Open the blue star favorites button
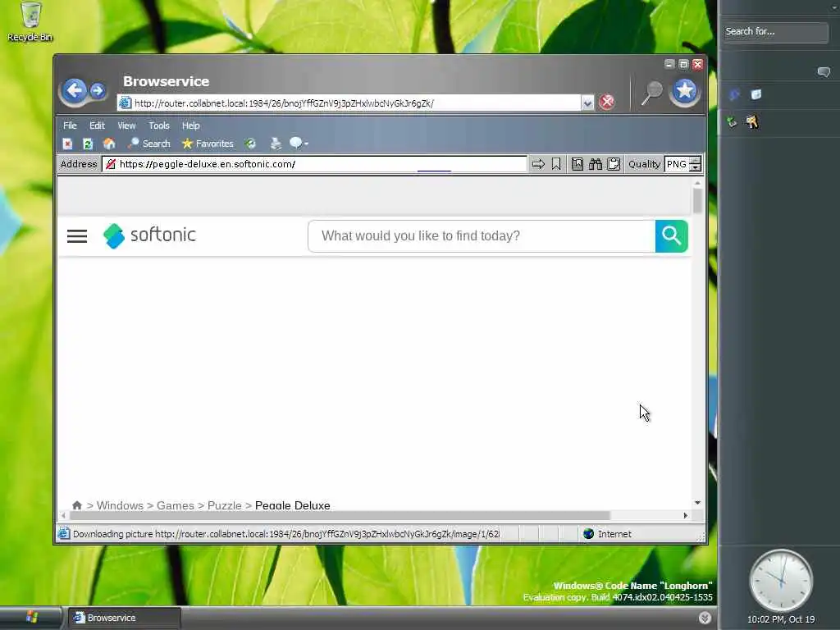The image size is (840, 630). pos(685,92)
